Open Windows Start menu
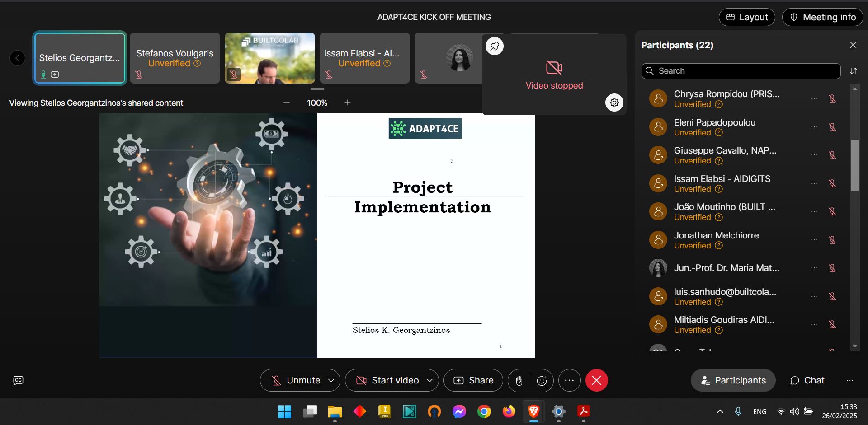 284,411
